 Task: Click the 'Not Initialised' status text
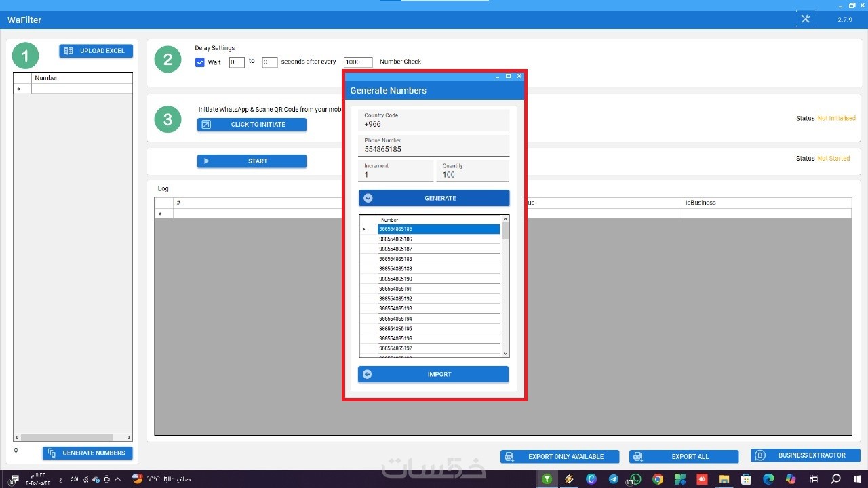pyautogui.click(x=836, y=118)
